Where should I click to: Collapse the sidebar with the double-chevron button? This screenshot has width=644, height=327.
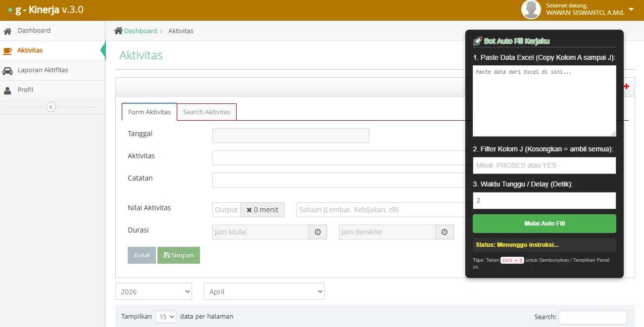51,107
